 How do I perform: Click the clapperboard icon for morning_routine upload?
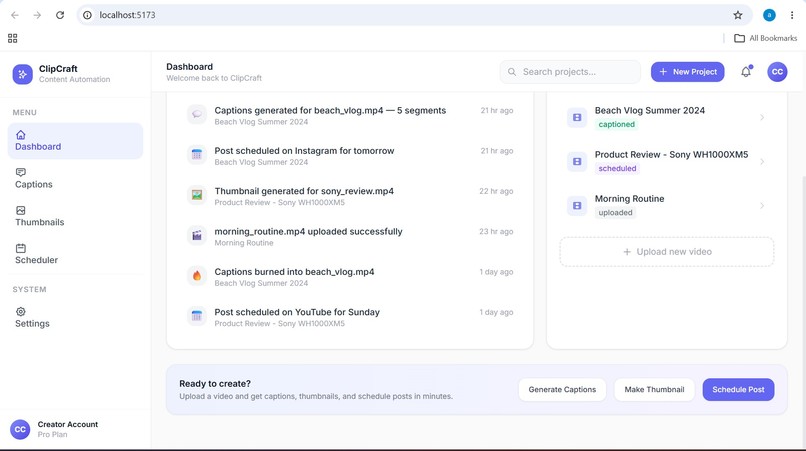click(197, 235)
